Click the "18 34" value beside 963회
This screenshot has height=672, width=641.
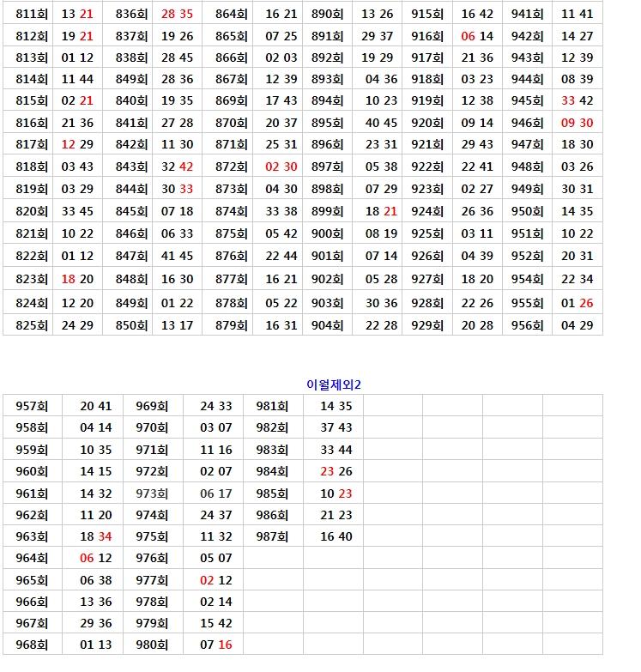click(95, 536)
